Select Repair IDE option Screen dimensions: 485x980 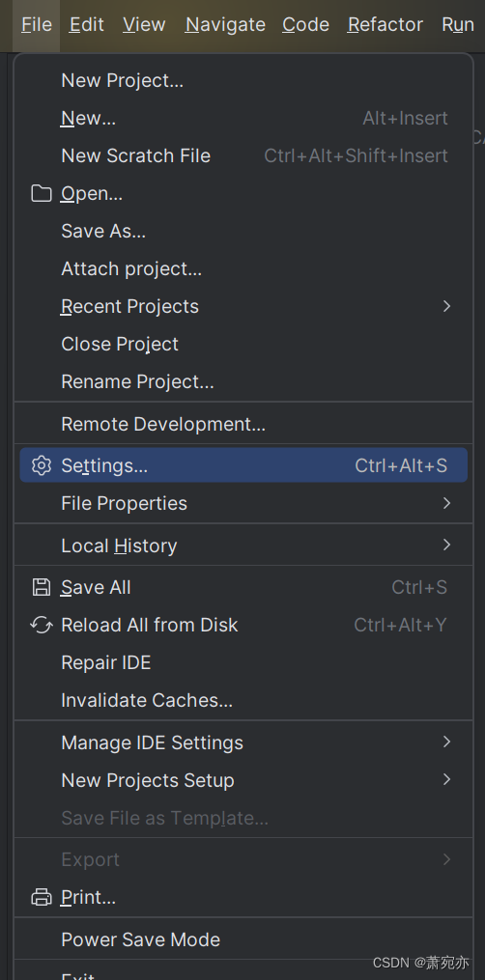243,662
